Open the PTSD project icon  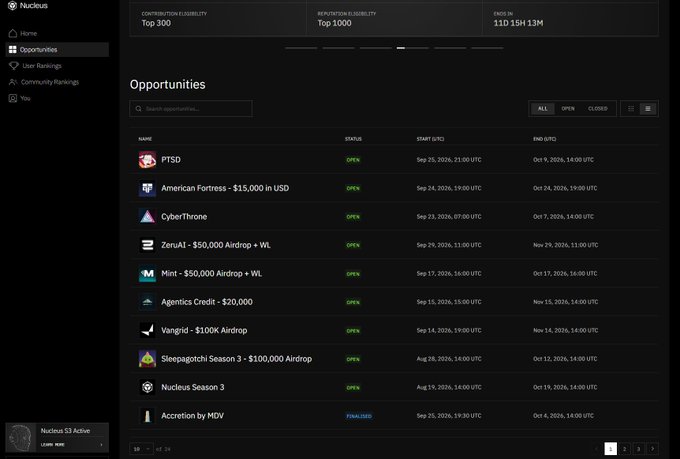click(147, 160)
